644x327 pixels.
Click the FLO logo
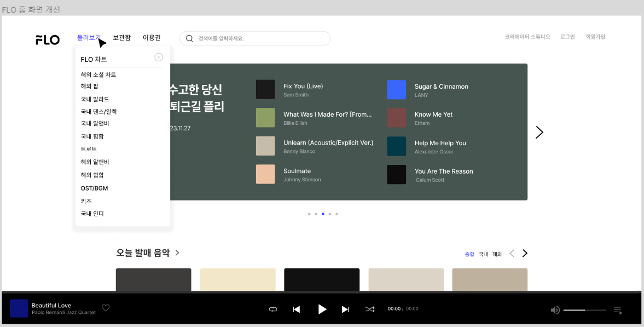click(48, 40)
